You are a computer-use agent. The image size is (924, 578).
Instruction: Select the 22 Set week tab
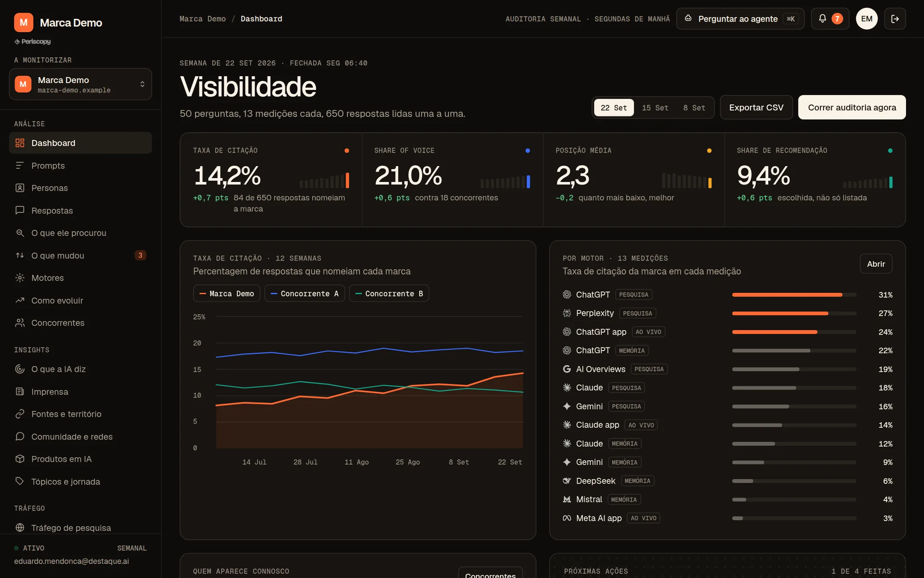(x=614, y=108)
